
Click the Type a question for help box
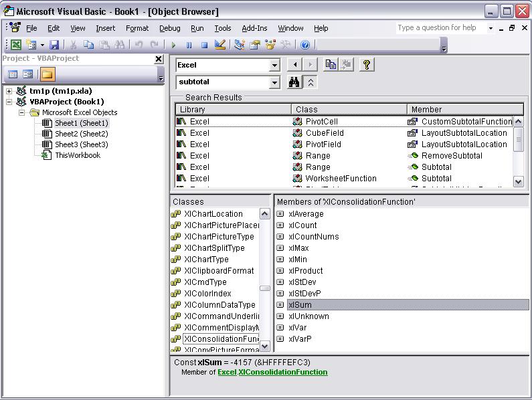tap(441, 28)
